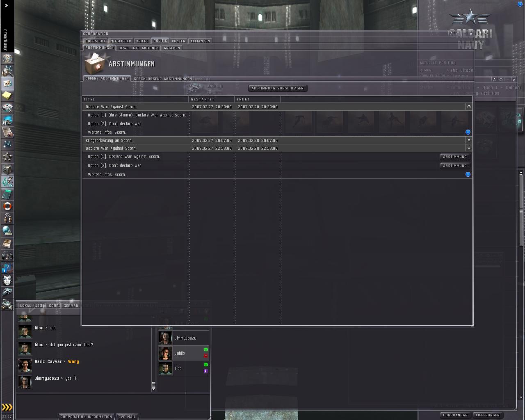Vote for Option [1] Declare War Against Scorn
Image resolution: width=525 pixels, height=420 pixels.
[x=455, y=157]
